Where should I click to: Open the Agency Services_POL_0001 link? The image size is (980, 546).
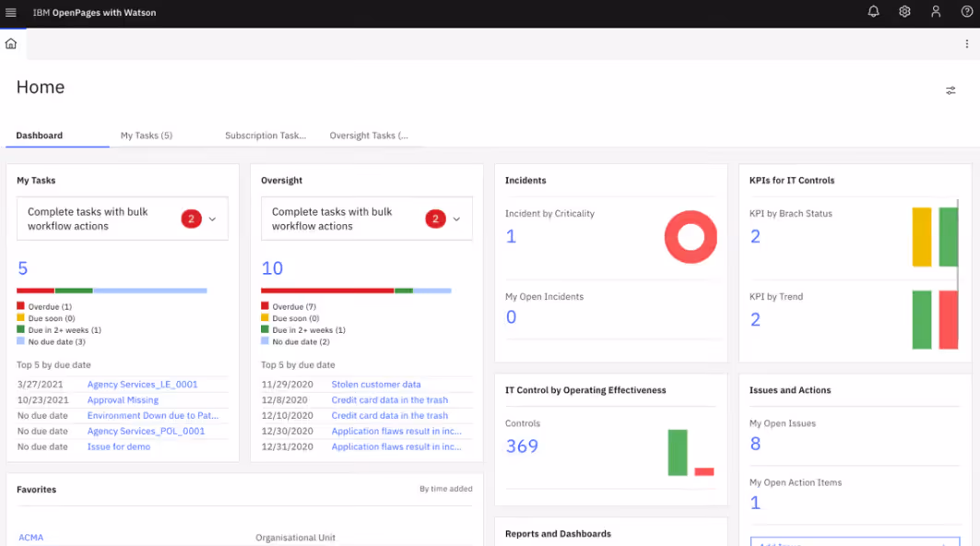point(146,431)
